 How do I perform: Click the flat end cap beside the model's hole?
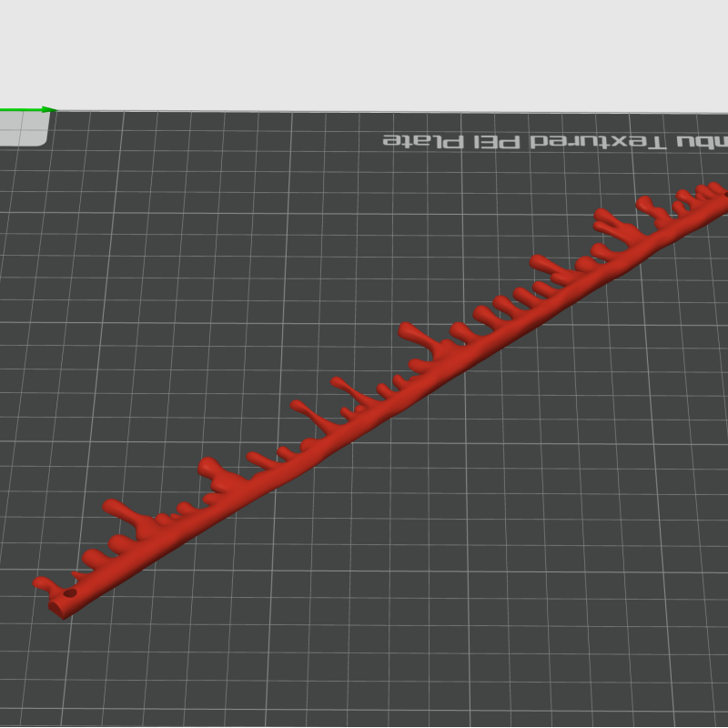pyautogui.click(x=56, y=608)
